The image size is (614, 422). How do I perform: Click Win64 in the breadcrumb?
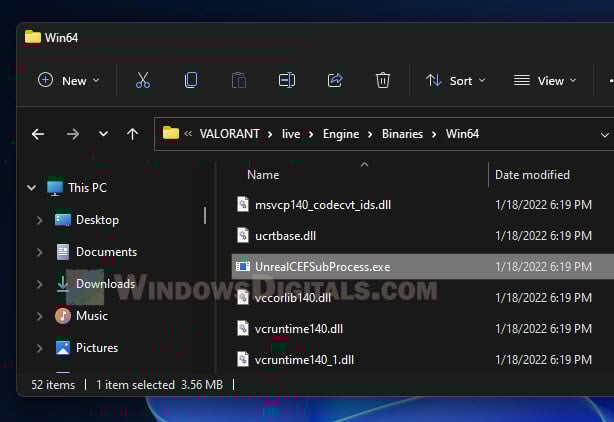462,134
